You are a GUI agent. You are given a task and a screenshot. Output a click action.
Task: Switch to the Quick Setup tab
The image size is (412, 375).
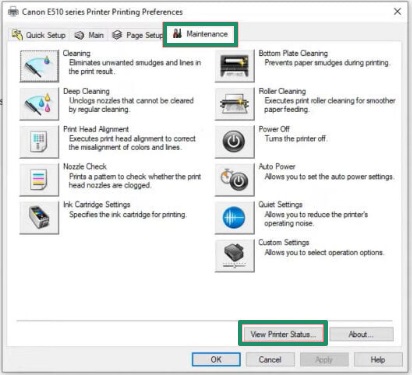pos(39,35)
